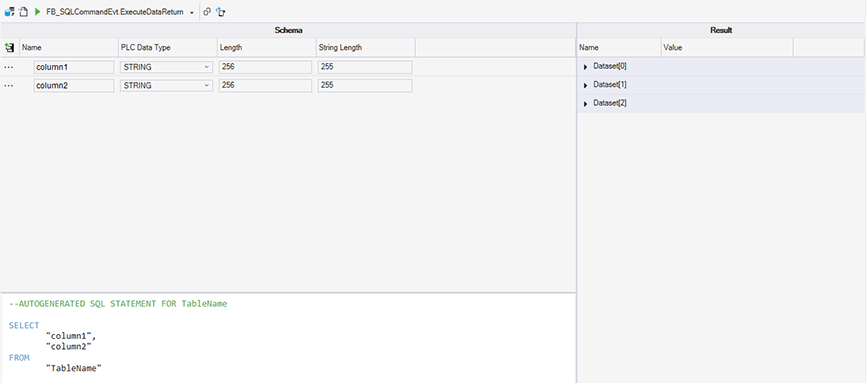Select the Dataset[1] label

[610, 85]
